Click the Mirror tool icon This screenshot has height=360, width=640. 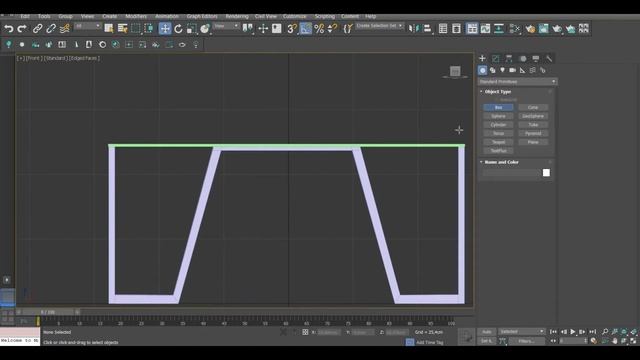click(414, 29)
